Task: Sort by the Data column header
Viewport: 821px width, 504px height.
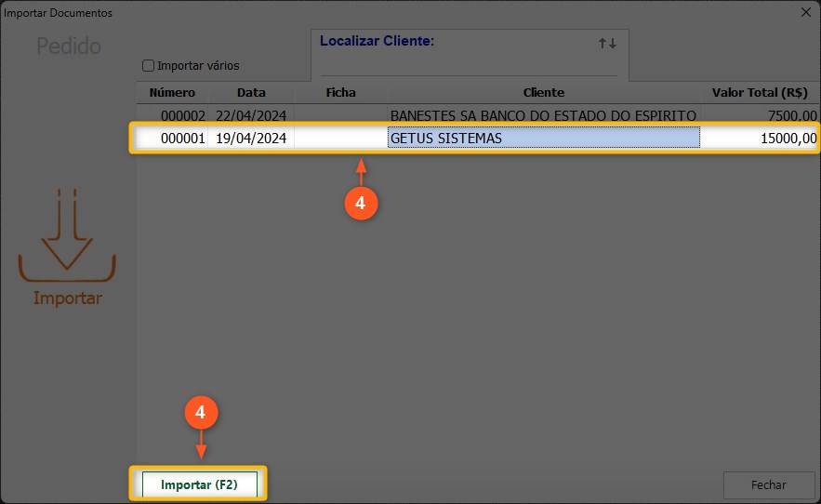Action: coord(251,93)
